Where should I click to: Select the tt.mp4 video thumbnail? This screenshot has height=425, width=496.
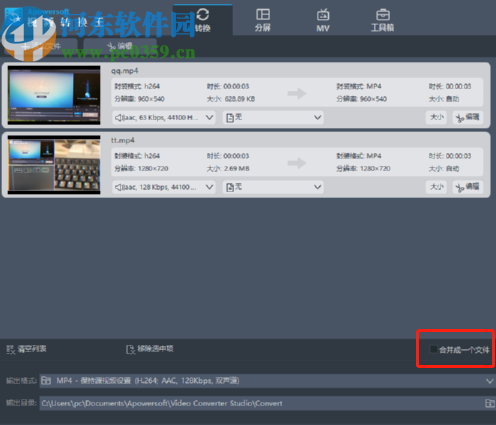pyautogui.click(x=54, y=165)
